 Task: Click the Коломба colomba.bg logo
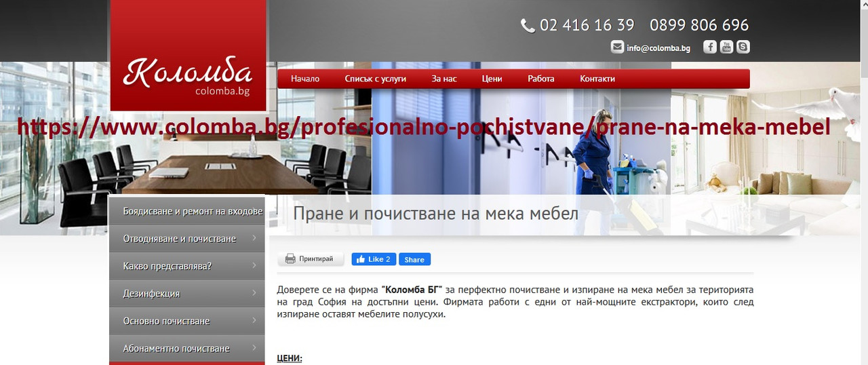coord(188,56)
